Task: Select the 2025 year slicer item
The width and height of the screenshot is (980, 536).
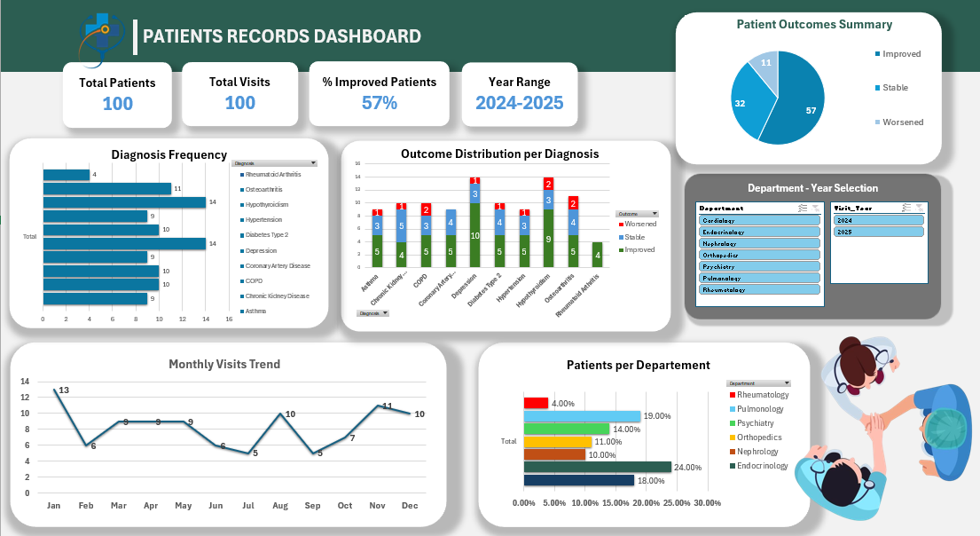Action: pyautogui.click(x=878, y=232)
